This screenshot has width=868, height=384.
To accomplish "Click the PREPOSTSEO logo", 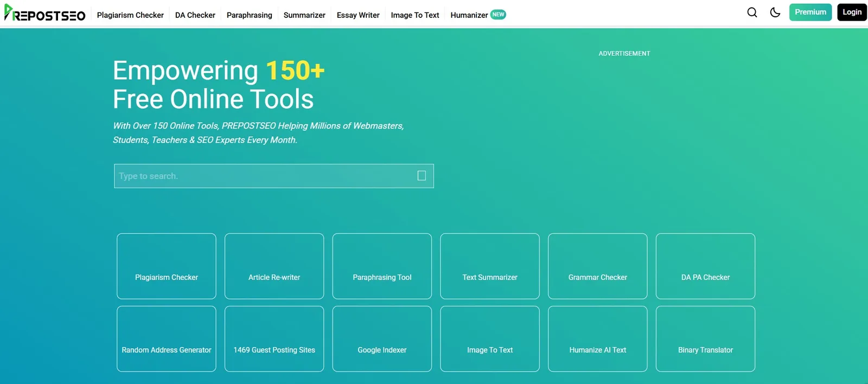I will point(45,14).
